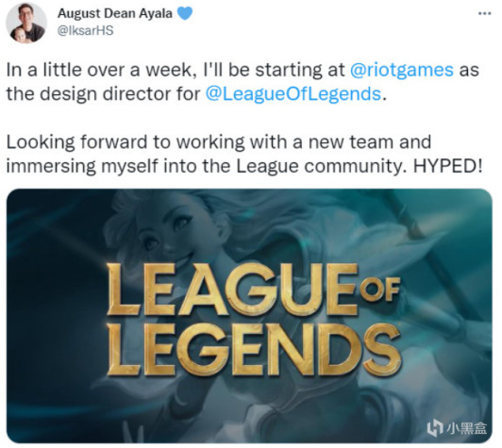Click the Xiaoheihe watermark logo icon
This screenshot has width=502, height=448.
435,428
